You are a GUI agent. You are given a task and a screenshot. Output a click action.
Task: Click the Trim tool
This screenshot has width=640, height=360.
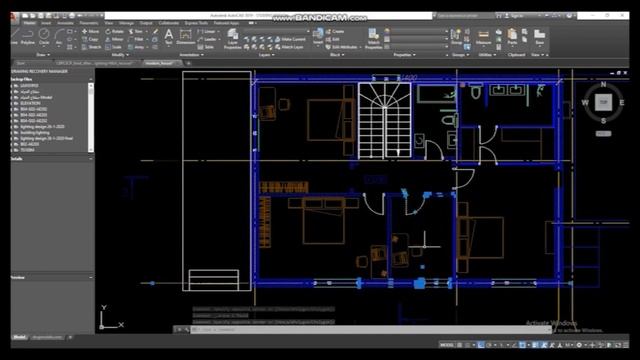click(x=136, y=31)
